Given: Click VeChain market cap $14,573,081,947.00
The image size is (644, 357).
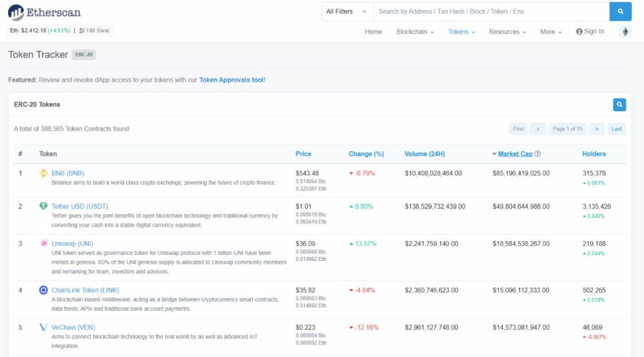Looking at the screenshot, I should [521, 327].
